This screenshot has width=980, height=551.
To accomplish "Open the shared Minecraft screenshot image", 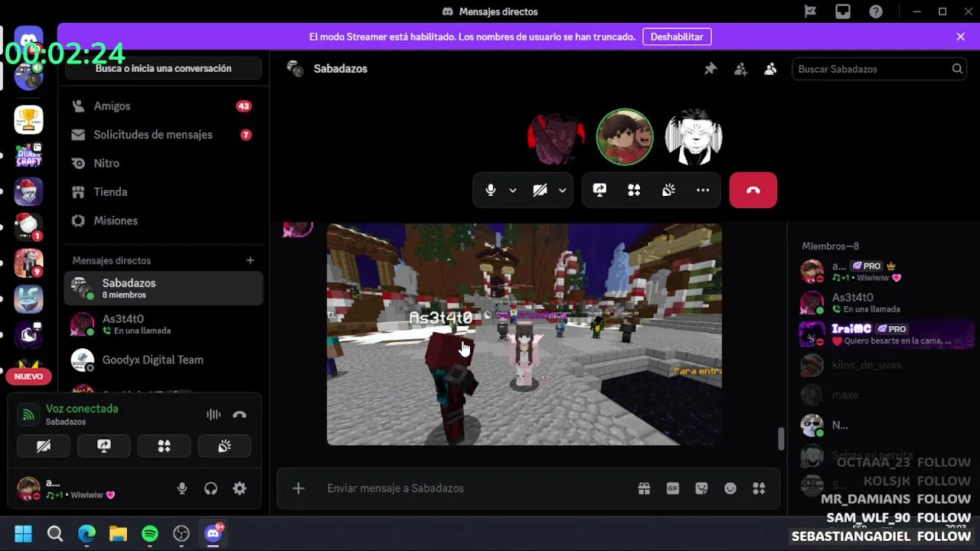I will (x=524, y=334).
